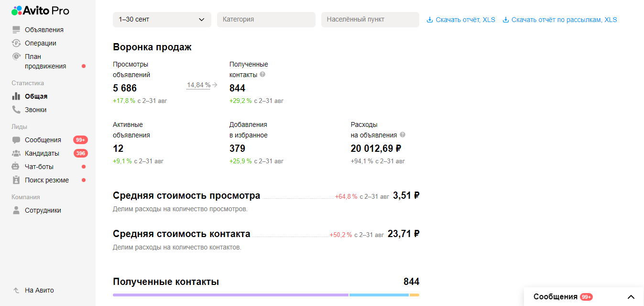
Task: Click the Общая bar chart icon
Action: point(16,96)
